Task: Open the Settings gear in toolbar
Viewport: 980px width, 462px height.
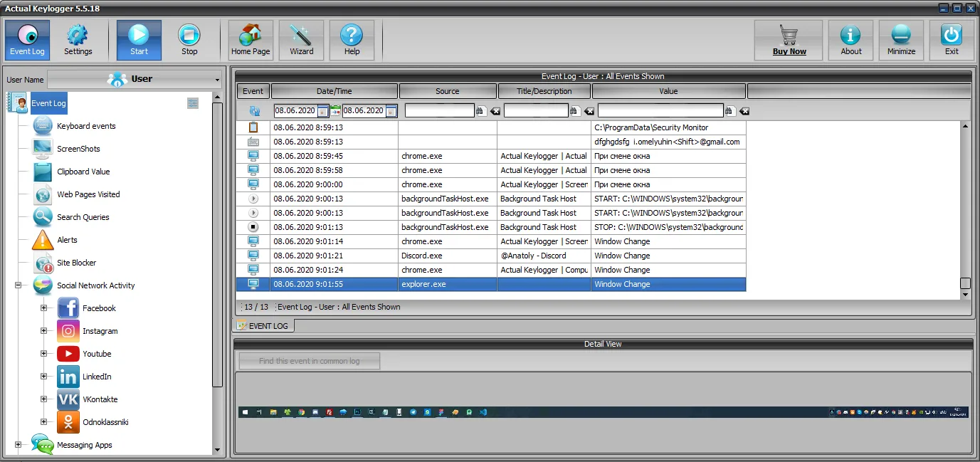Action: point(78,40)
